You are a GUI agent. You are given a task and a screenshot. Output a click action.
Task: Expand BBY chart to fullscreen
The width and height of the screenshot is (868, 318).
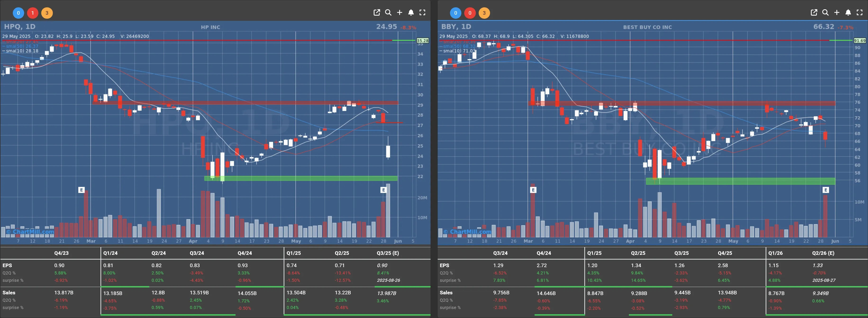pos(859,13)
